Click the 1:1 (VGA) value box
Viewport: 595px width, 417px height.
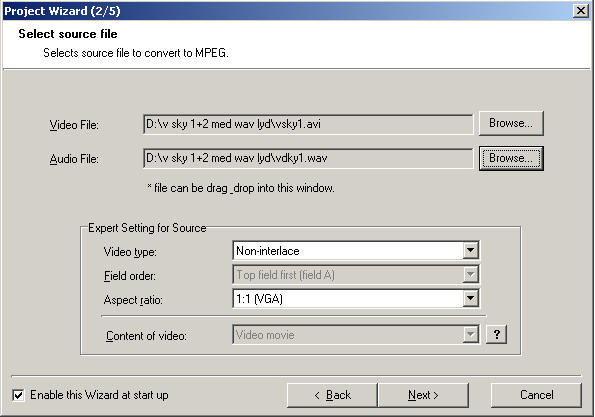[348, 299]
